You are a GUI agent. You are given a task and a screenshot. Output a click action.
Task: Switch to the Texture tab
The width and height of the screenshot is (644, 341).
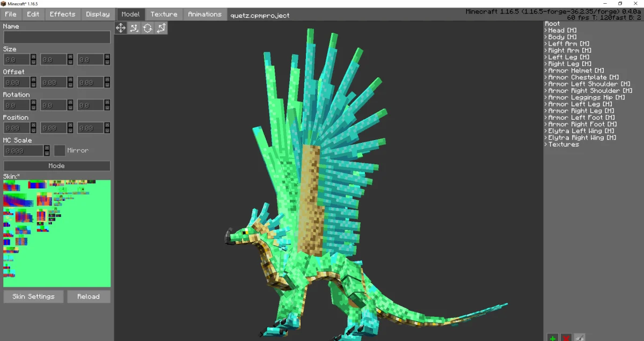click(x=164, y=14)
